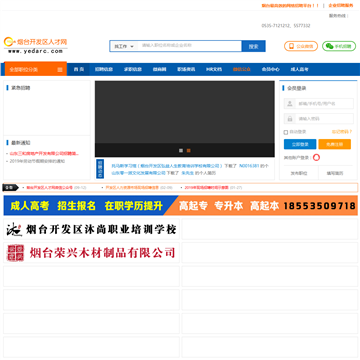Open the 成人高考 nav item
Screen dimensions: 360x360
(299, 69)
